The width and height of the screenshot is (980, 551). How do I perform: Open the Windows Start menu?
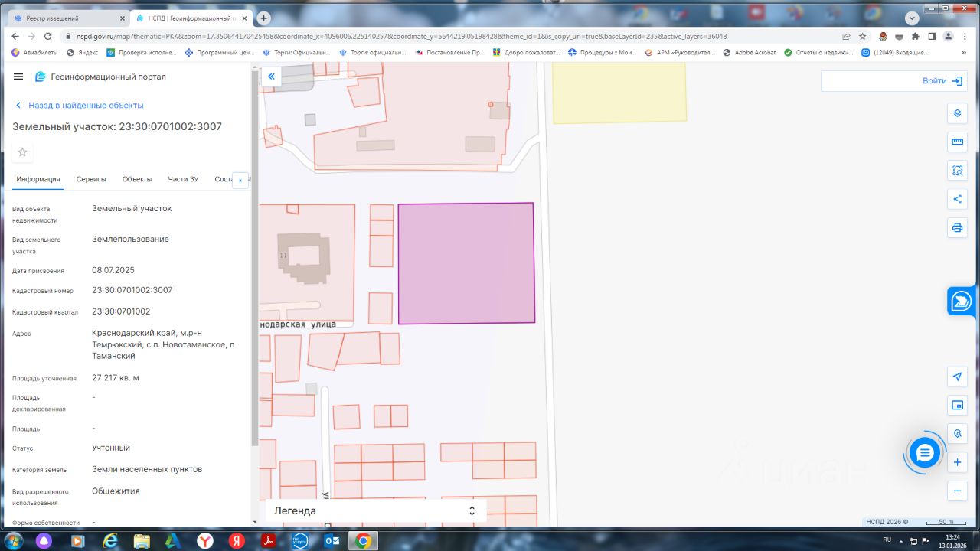coord(13,540)
